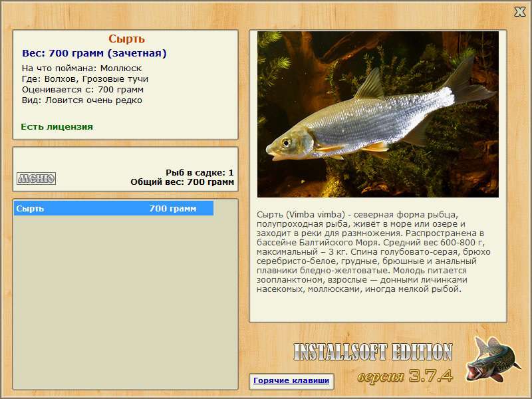
Task: Click the Сырть (Vimba vimba) description paragraph
Action: tap(374, 252)
